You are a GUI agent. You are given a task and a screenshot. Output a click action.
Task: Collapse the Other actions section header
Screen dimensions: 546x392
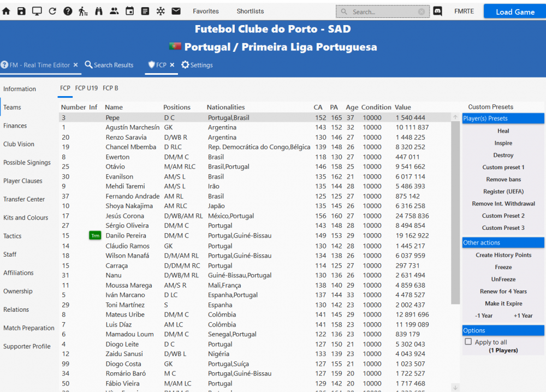coord(503,242)
